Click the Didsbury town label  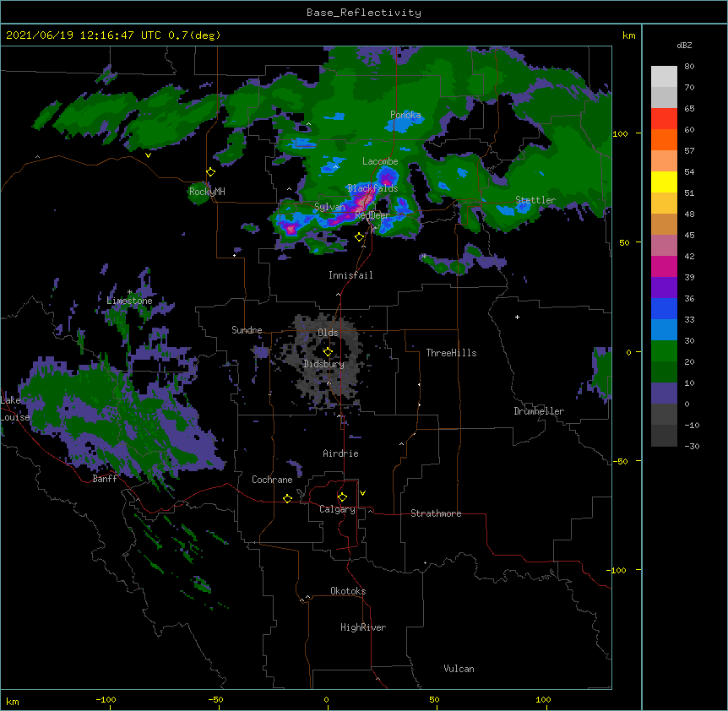(324, 364)
